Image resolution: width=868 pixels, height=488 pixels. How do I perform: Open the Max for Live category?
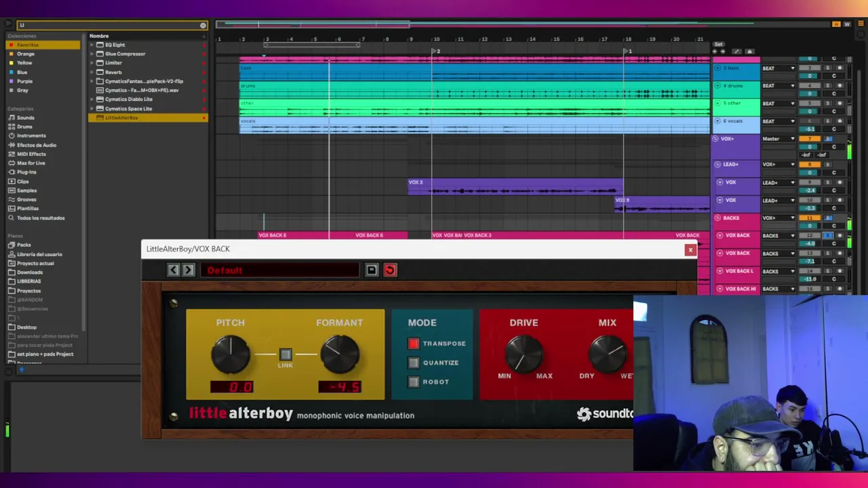(x=31, y=163)
